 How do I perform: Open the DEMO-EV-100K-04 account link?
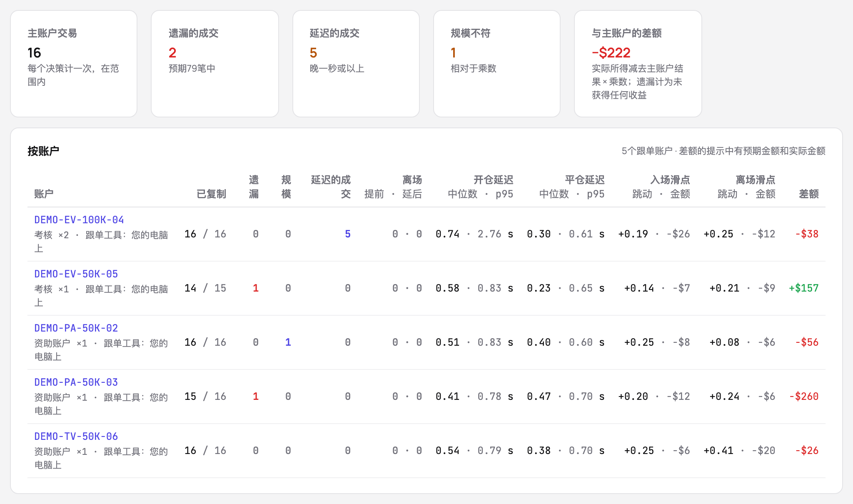(x=79, y=220)
